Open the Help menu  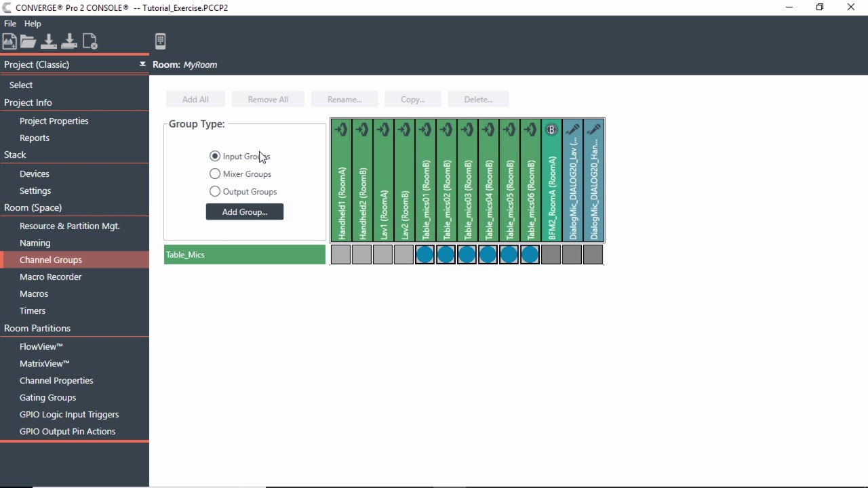[x=33, y=24]
